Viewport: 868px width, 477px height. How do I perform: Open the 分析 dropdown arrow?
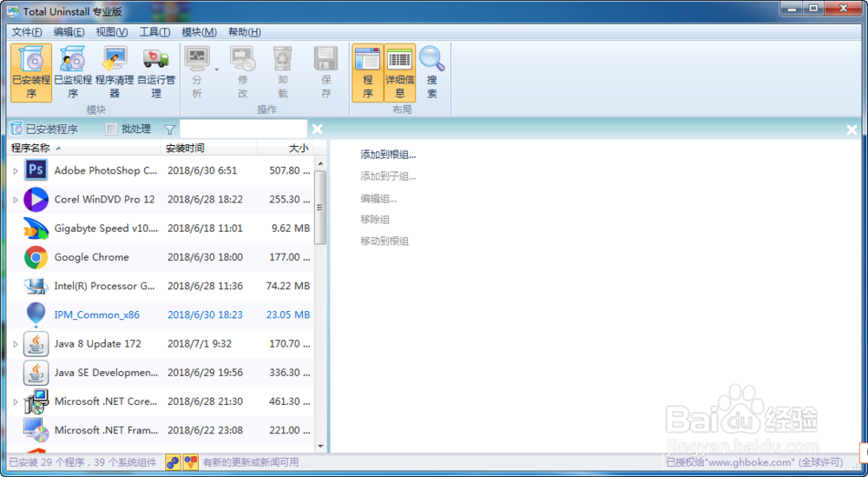click(216, 70)
